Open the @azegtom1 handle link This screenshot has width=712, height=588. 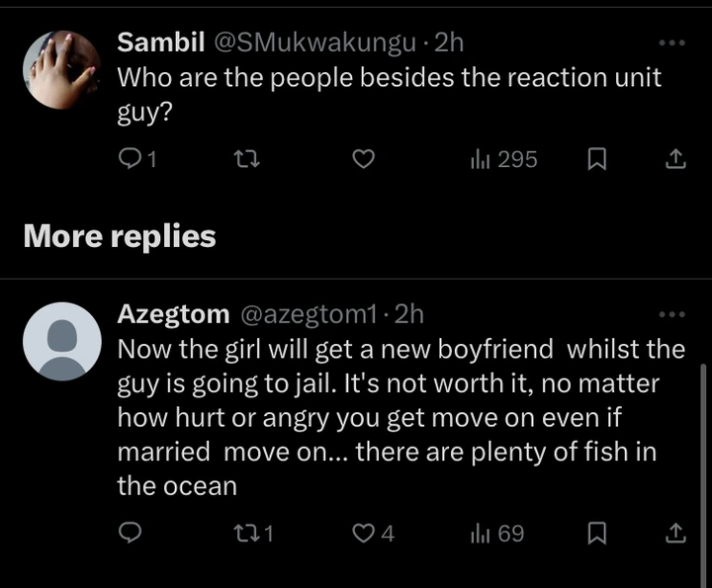[309, 314]
